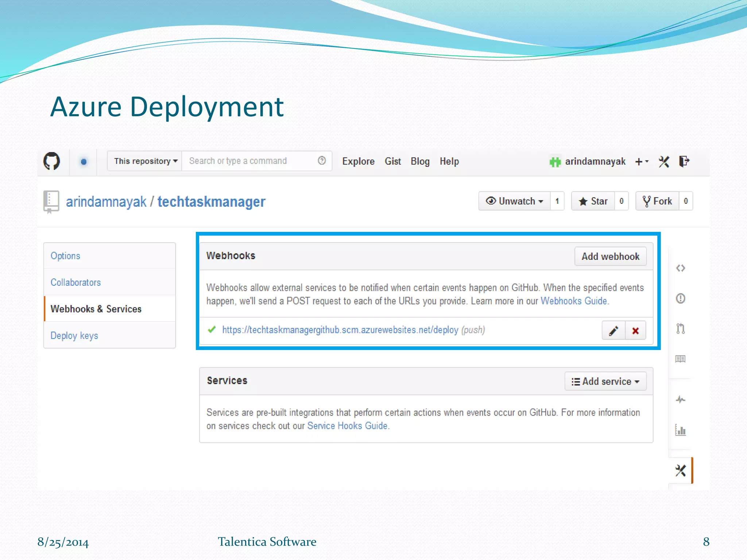Open the azurewebsites deploy webhook URL link
The height and width of the screenshot is (560, 747).
340,330
